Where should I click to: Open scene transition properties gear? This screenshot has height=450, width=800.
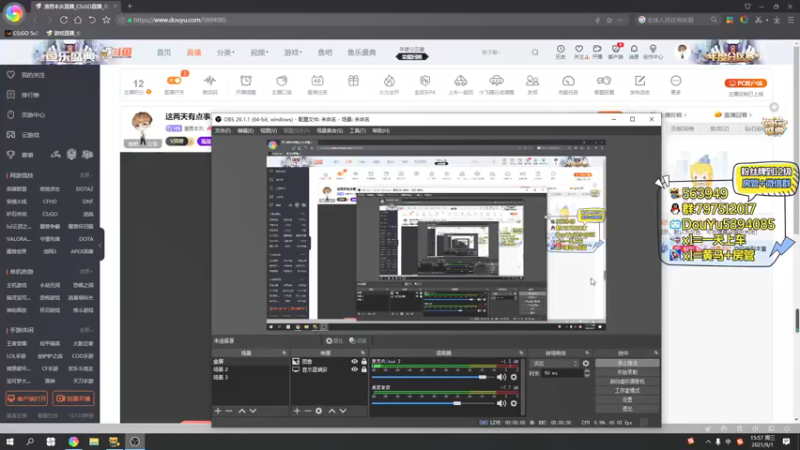586,363
